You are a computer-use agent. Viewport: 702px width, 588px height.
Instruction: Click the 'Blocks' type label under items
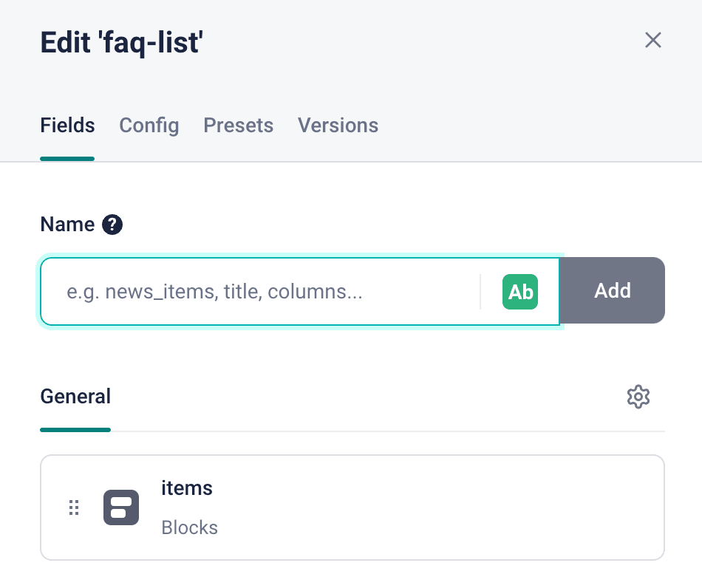click(190, 528)
